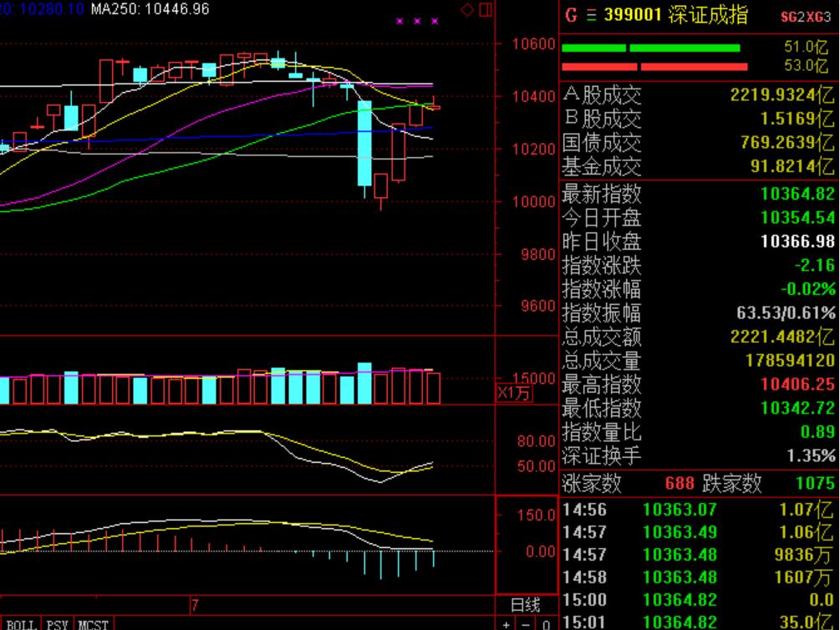Click the X1万 volume unit label
840x630 pixels.
(x=514, y=394)
